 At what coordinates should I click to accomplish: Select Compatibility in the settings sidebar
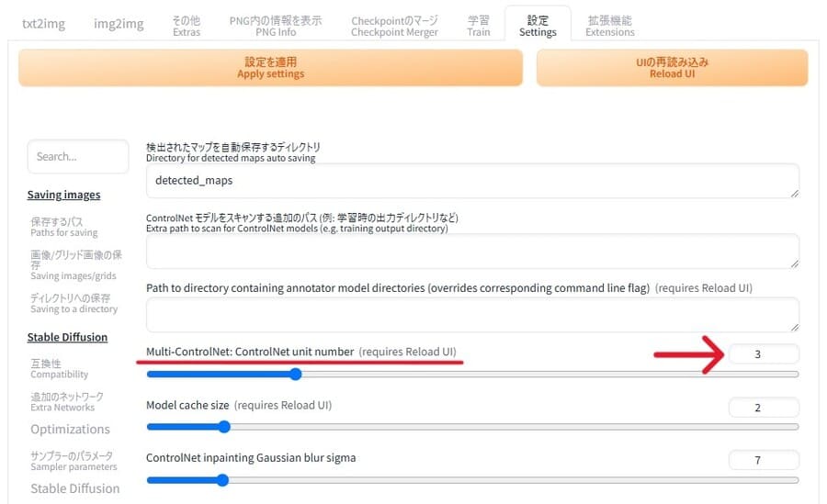tap(59, 369)
